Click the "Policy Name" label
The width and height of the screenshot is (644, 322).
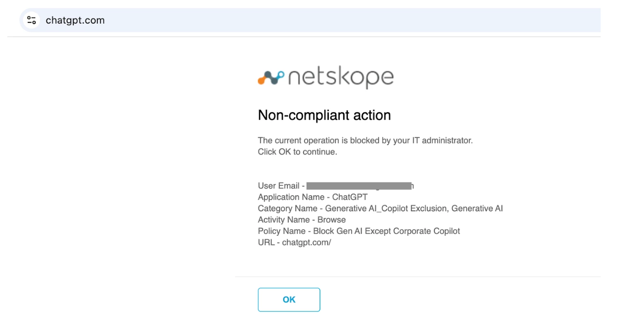tap(281, 231)
